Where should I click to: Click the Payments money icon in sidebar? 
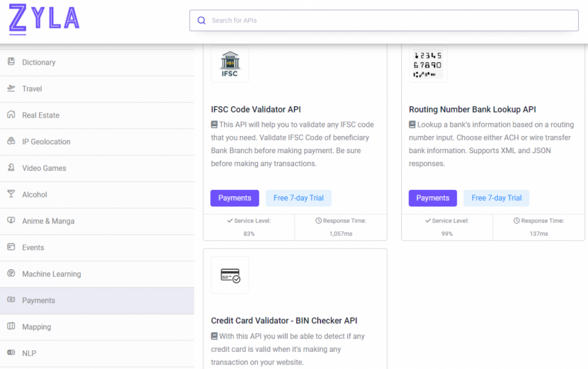point(11,300)
